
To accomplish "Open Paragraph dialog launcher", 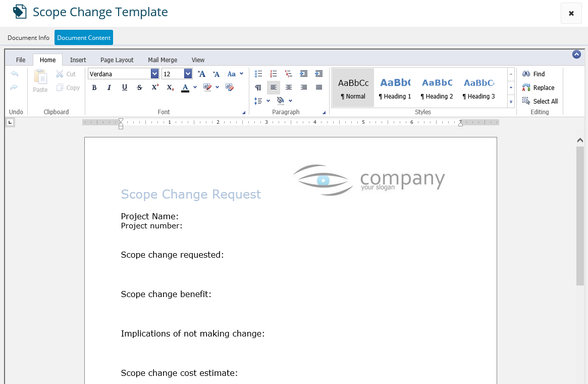I will [324, 112].
